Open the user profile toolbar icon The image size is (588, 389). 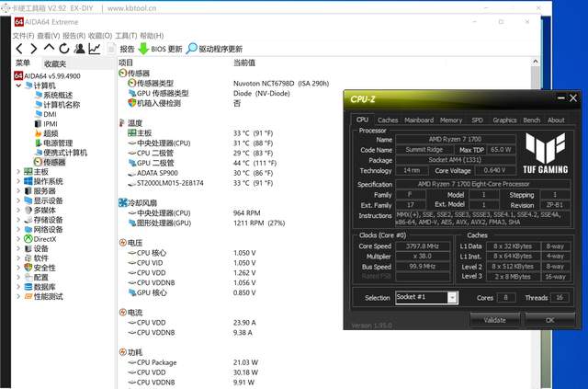click(x=79, y=49)
